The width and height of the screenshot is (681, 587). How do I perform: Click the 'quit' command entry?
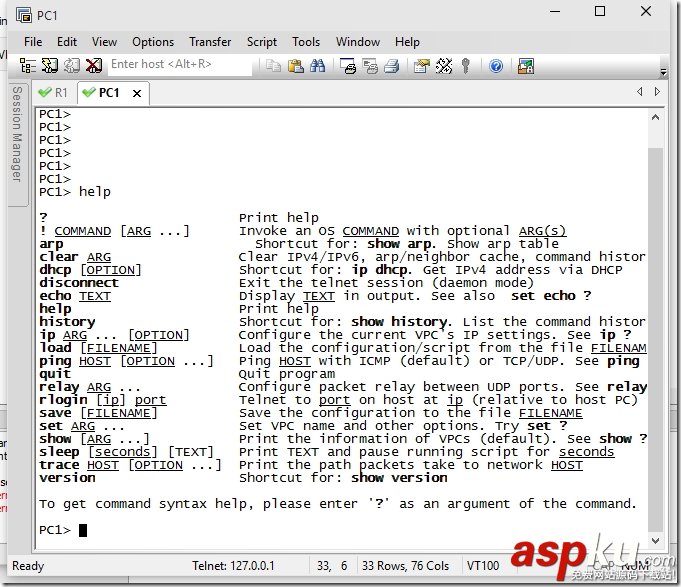(55, 374)
